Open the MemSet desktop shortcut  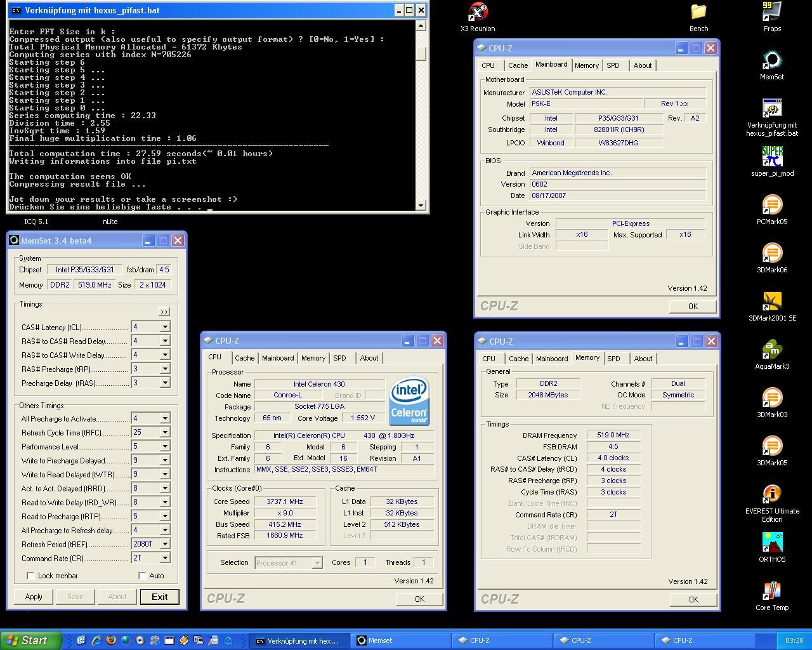pyautogui.click(x=772, y=65)
